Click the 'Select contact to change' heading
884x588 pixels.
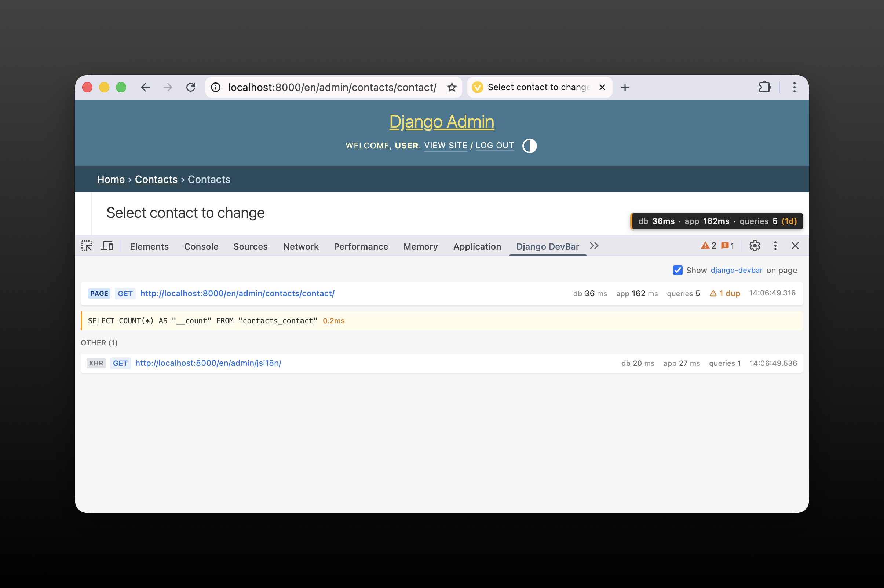[x=185, y=213]
